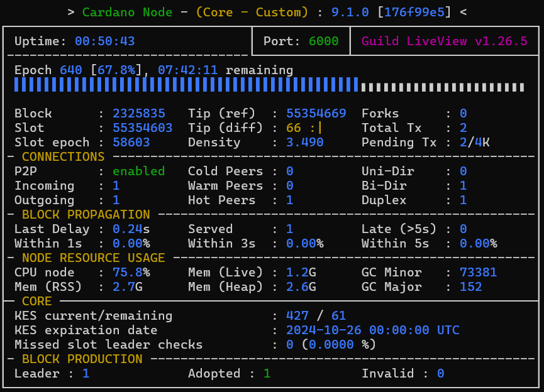Select the missed slot leader checks value
Screen dimensions: 544x392
(x=331, y=345)
